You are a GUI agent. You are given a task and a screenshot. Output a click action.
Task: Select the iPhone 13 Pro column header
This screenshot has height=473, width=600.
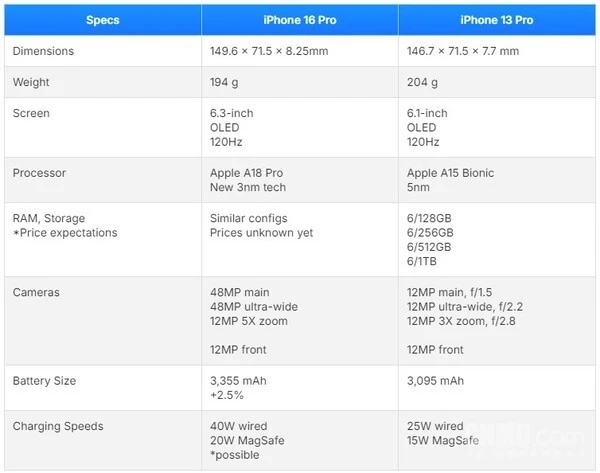[496, 19]
